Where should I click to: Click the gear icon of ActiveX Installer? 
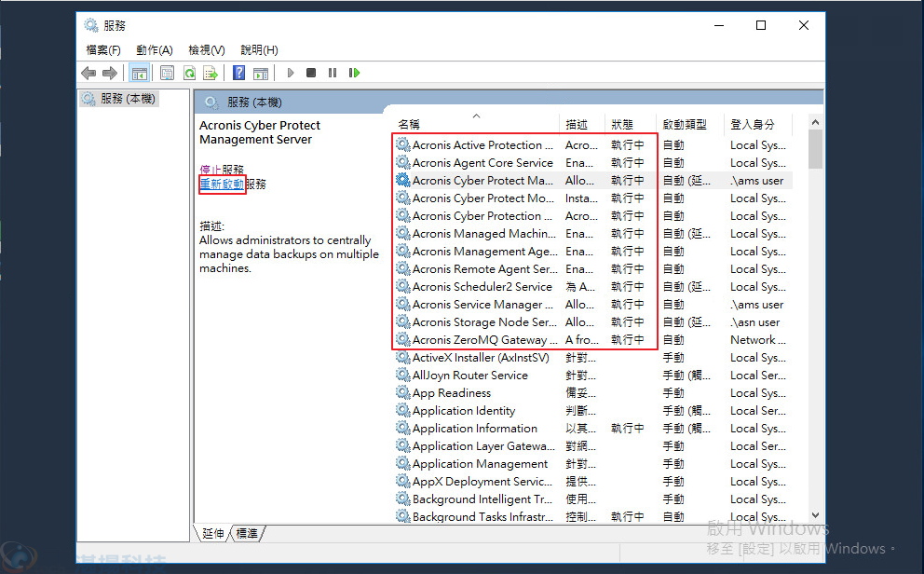(x=403, y=357)
